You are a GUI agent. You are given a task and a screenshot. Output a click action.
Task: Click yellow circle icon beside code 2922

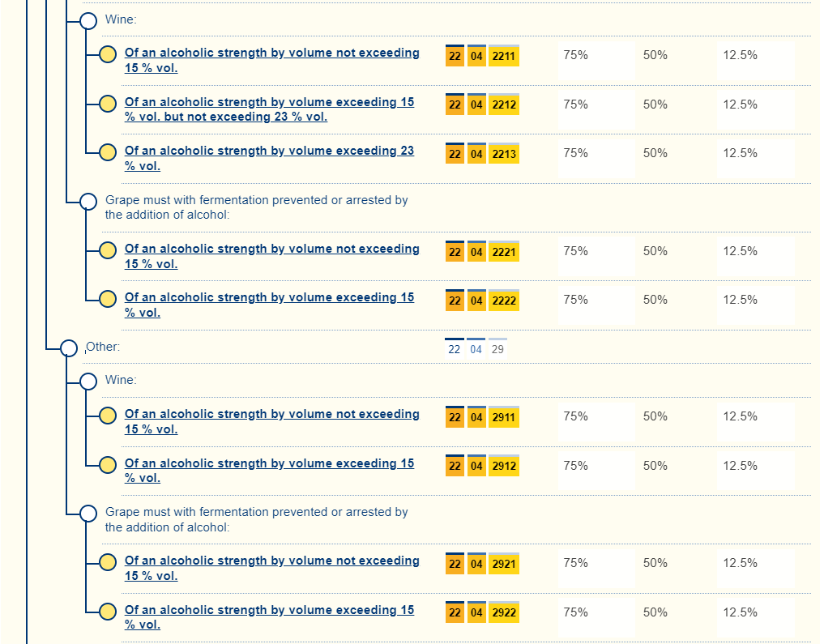coord(107,612)
